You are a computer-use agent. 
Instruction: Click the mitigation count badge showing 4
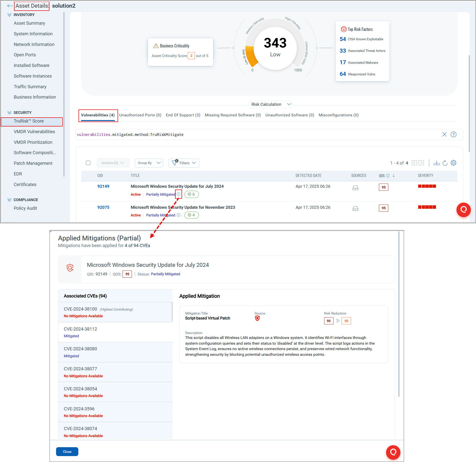point(191,215)
